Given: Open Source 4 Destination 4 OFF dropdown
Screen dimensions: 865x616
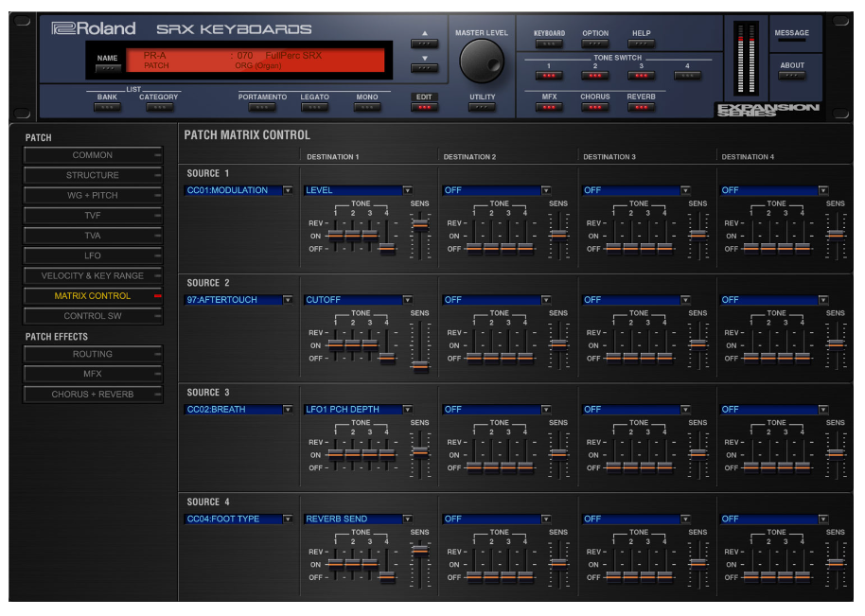Looking at the screenshot, I should [x=774, y=519].
